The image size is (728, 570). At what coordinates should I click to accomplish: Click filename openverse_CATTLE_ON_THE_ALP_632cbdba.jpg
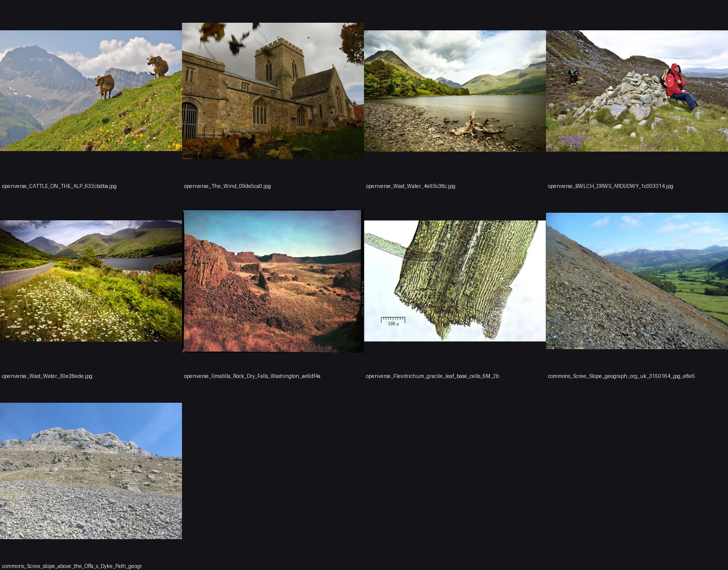point(59,186)
